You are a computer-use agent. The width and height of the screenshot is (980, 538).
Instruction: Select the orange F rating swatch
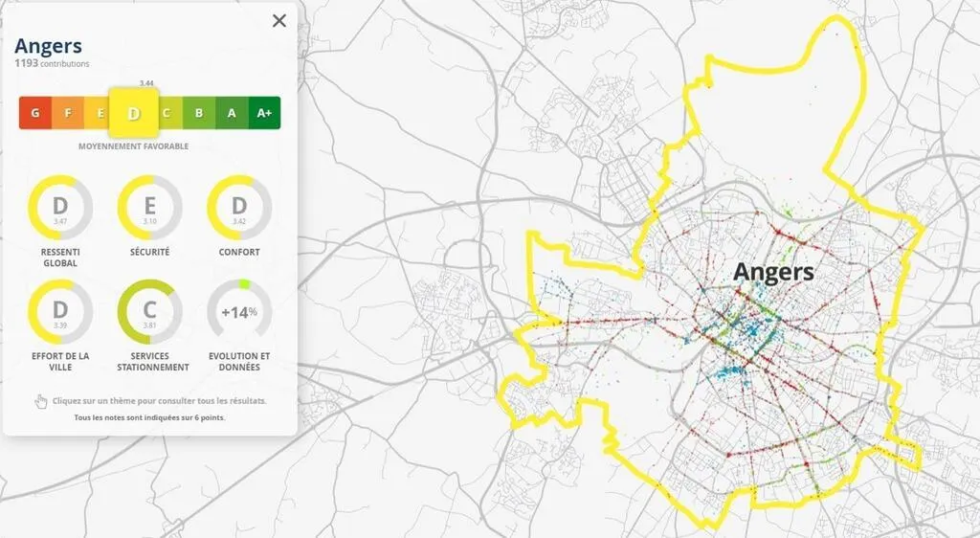tap(67, 113)
